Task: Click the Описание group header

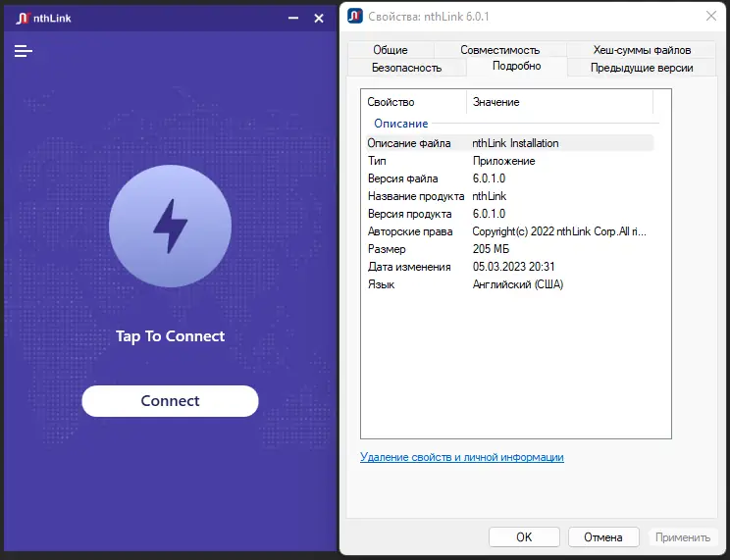Action: tap(401, 124)
